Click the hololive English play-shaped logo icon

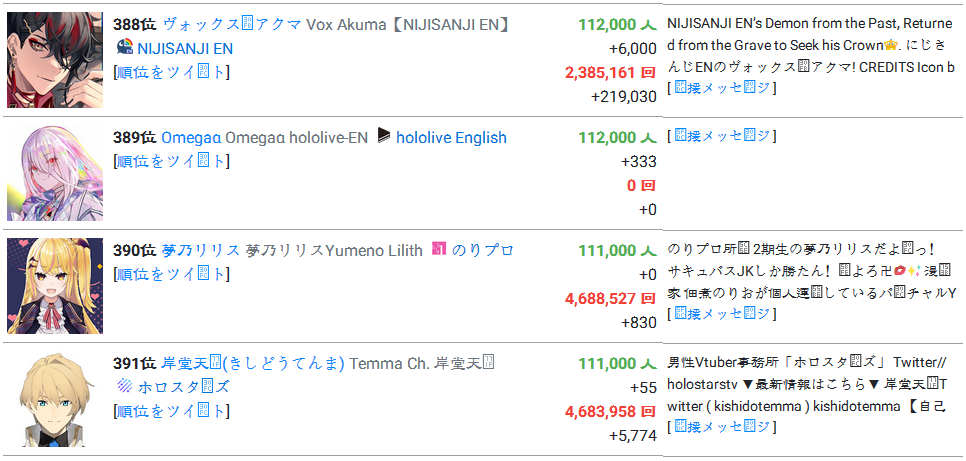click(x=384, y=137)
